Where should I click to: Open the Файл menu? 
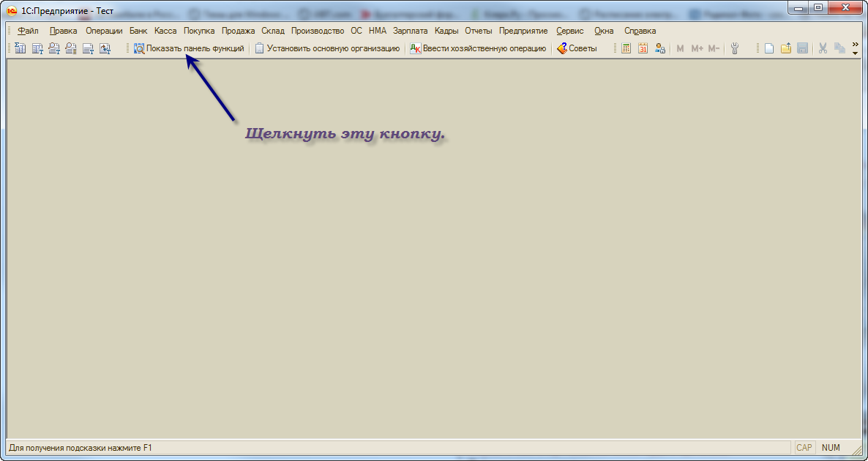coord(28,31)
